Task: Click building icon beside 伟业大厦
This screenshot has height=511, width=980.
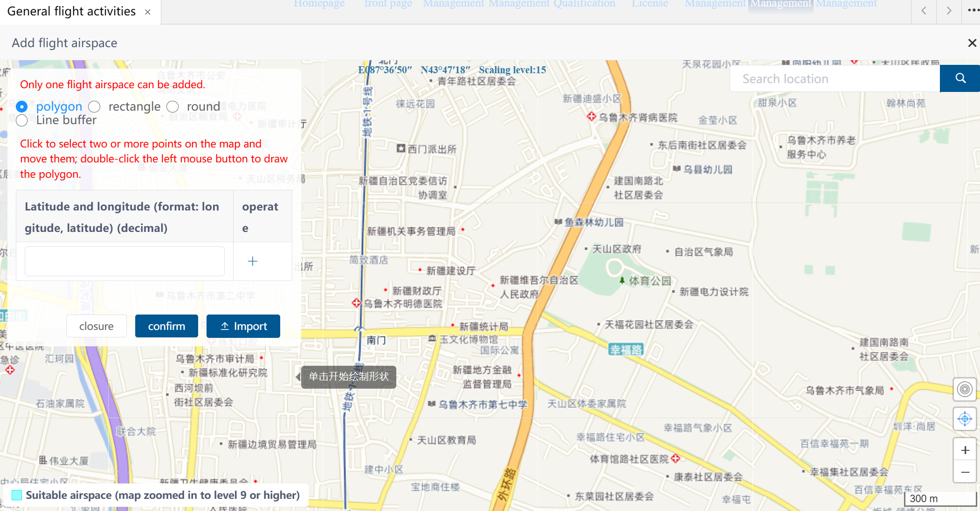Action: pos(43,460)
